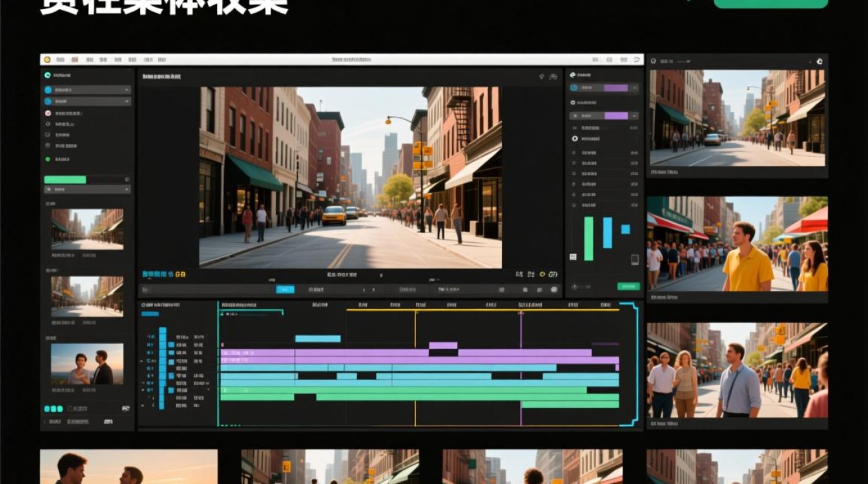Screen dimensions: 868x484
Task: Click the pin icon above the video preview
Action: 541,76
